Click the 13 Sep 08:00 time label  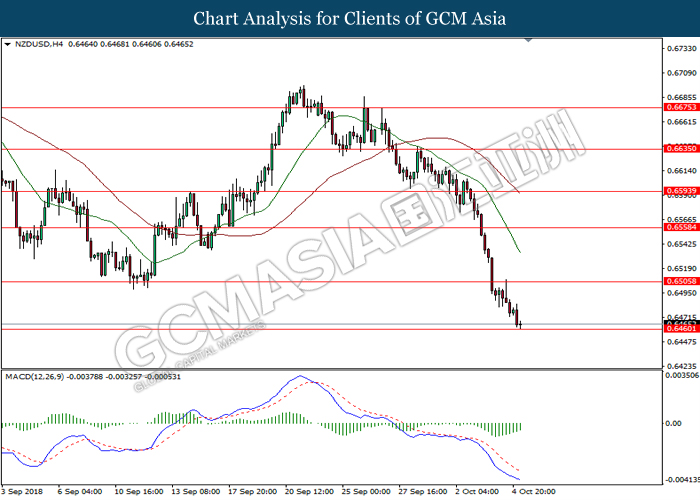pyautogui.click(x=196, y=492)
